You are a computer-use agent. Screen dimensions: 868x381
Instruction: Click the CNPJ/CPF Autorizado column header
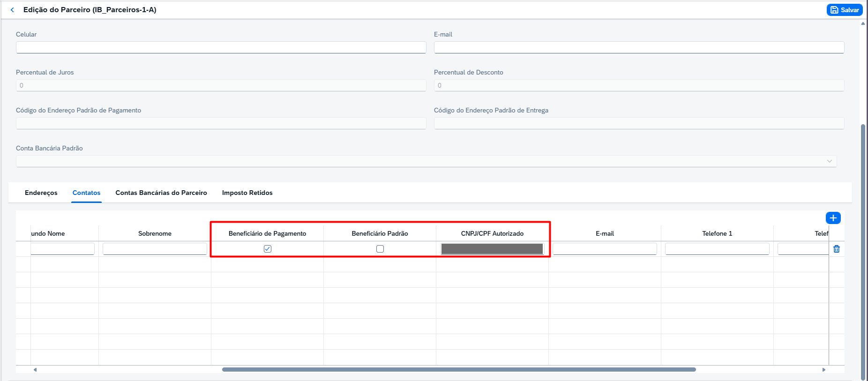492,233
